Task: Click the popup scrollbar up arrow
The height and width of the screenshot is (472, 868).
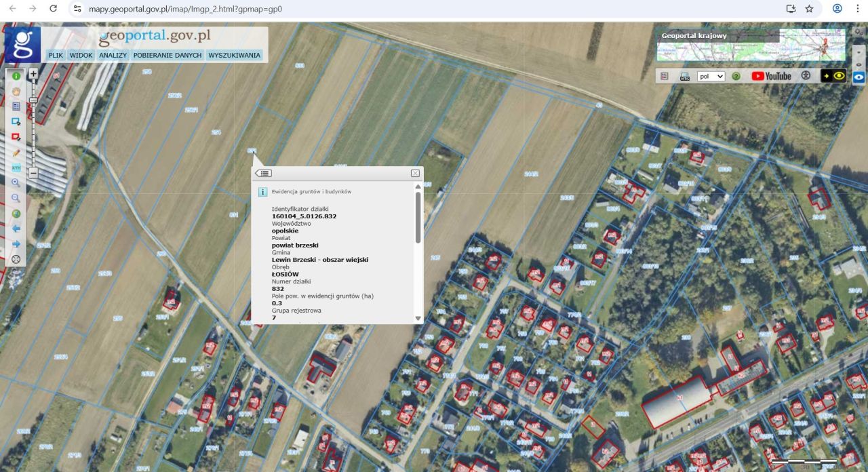Action: click(x=418, y=187)
